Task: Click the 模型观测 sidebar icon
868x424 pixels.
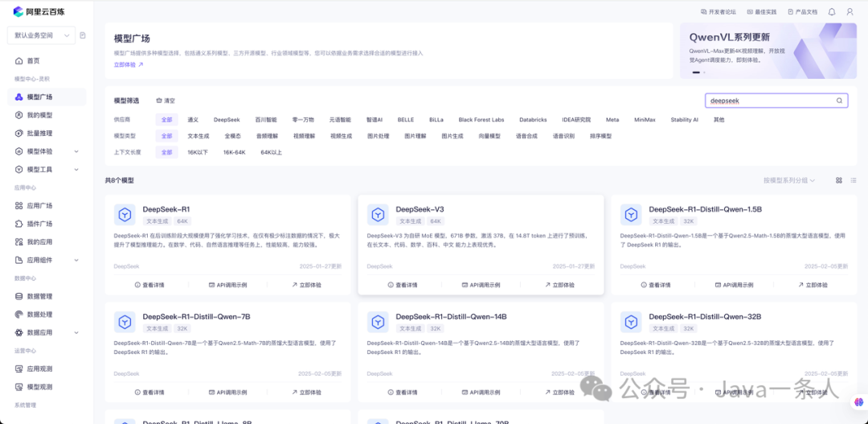Action: [18, 387]
